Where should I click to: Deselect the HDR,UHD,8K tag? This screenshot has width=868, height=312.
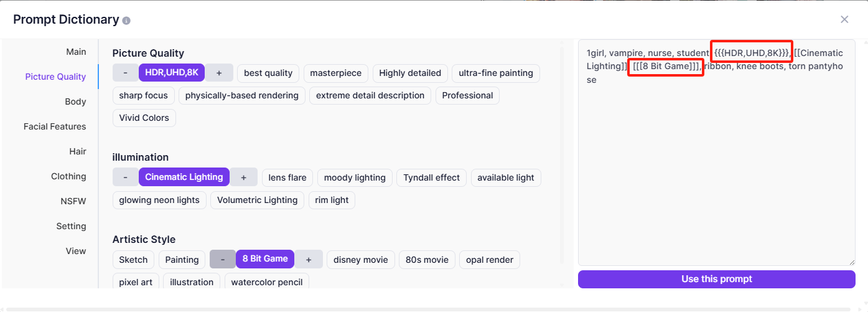[x=172, y=73]
